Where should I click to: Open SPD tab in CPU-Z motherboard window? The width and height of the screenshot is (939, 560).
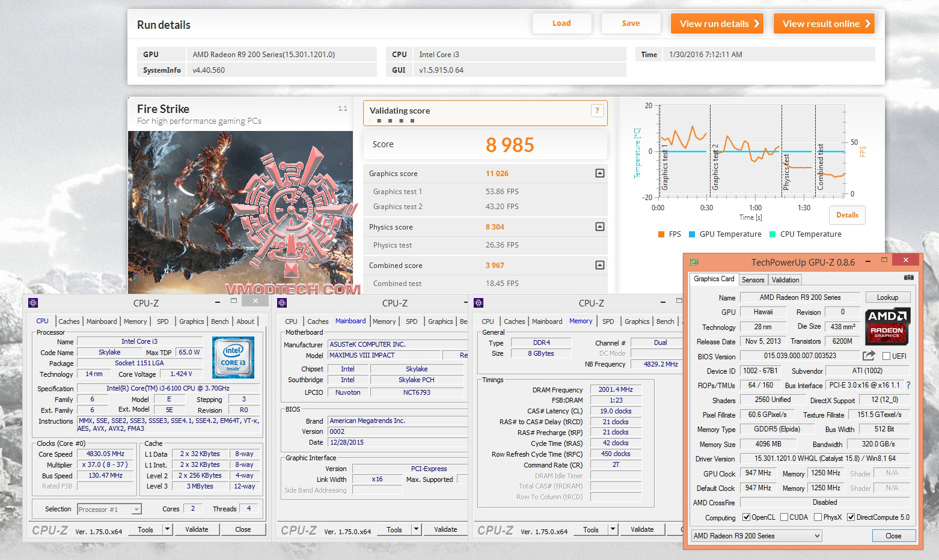(x=411, y=321)
